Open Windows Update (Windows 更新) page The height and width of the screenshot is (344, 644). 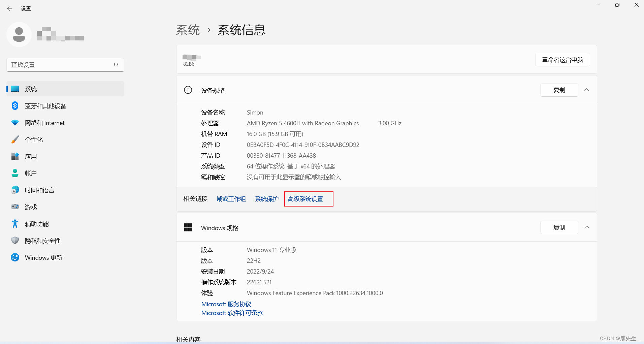coord(43,258)
